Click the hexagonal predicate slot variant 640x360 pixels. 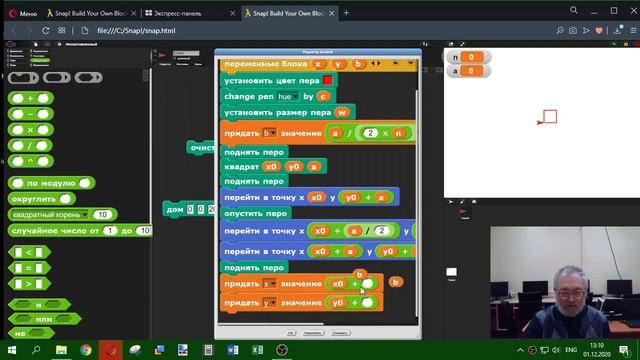(x=89, y=78)
